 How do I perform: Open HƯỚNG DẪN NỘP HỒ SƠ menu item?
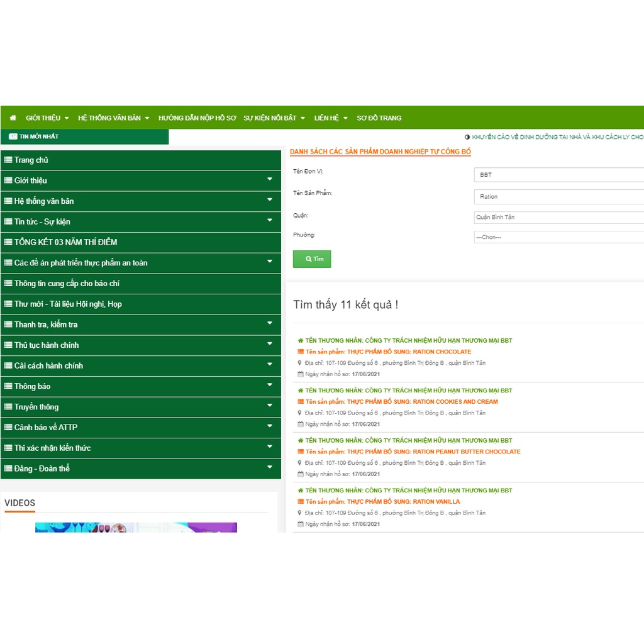click(x=197, y=118)
